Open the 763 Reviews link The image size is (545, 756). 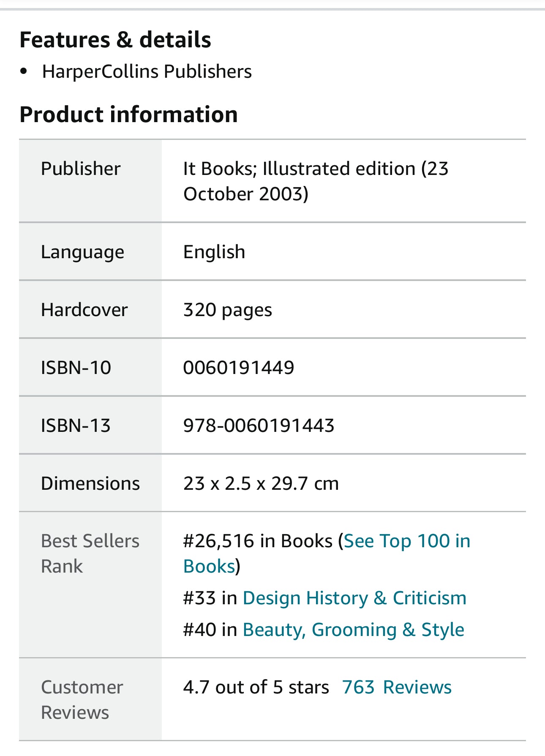(x=396, y=688)
